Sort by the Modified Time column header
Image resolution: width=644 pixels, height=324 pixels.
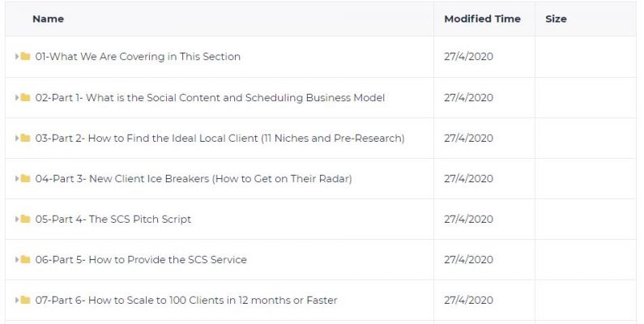(x=482, y=19)
